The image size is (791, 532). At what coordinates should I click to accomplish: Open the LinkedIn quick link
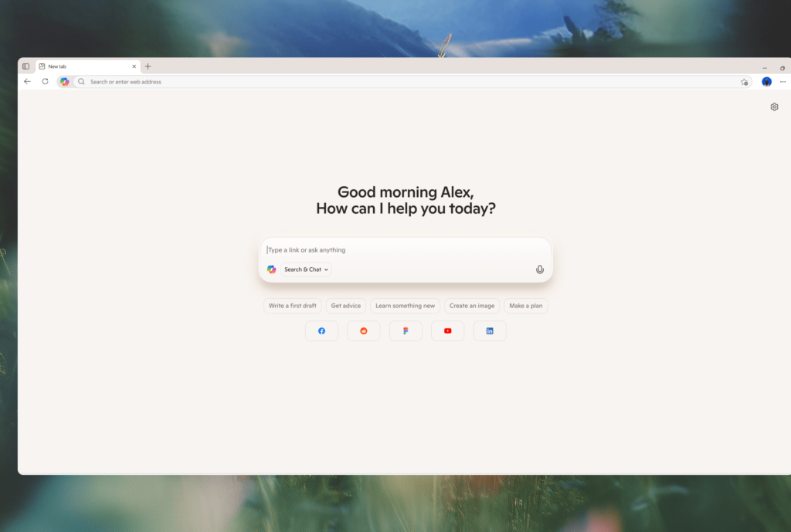[x=490, y=330]
